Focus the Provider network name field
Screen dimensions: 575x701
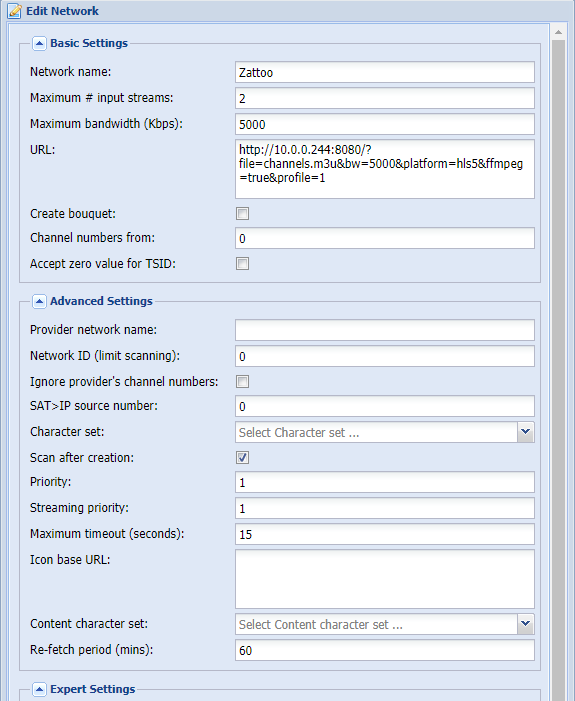385,330
